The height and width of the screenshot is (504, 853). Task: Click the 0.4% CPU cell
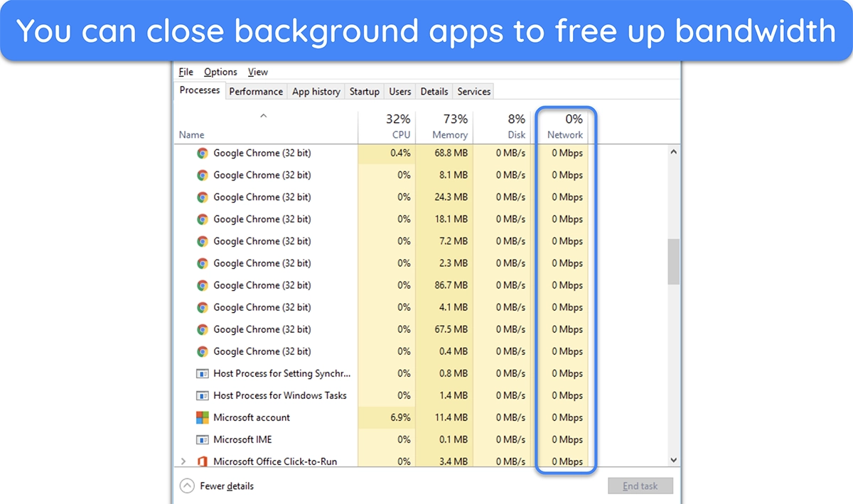tap(387, 153)
